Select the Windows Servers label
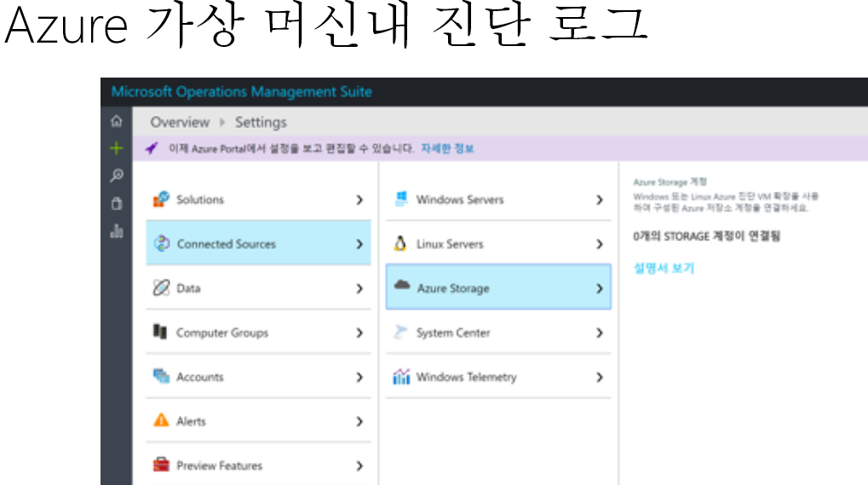This screenshot has width=868, height=485. point(460,199)
